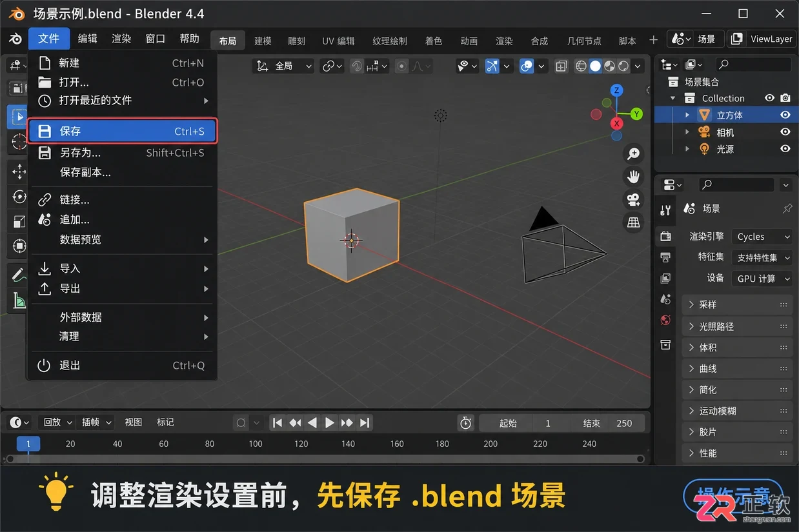Toggle viewport overlays button
This screenshot has height=532, width=799.
click(527, 66)
